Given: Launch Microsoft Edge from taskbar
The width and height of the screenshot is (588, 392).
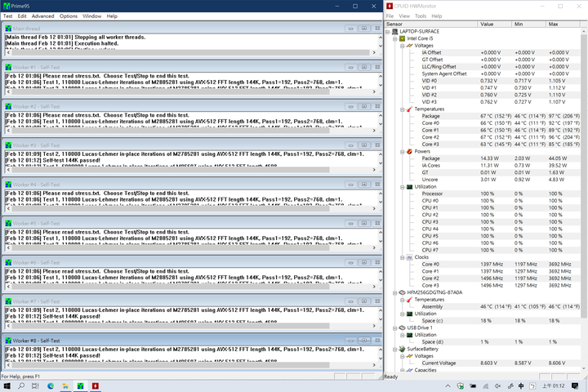Looking at the screenshot, I should (51, 386).
